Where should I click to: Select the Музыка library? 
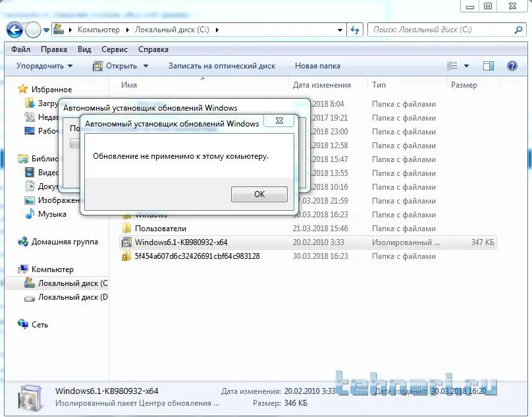click(x=52, y=214)
